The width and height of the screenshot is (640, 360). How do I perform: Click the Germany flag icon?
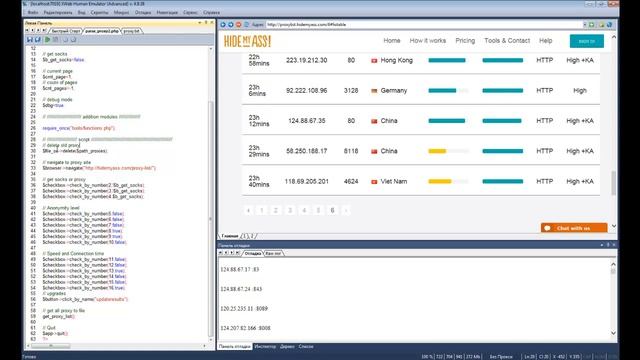pos(374,91)
